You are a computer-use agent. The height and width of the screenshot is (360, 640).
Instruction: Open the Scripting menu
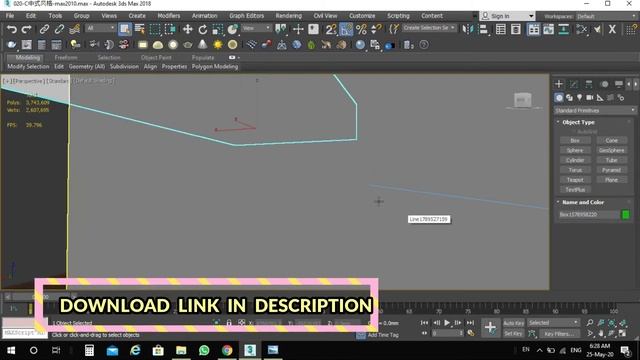(x=398, y=16)
